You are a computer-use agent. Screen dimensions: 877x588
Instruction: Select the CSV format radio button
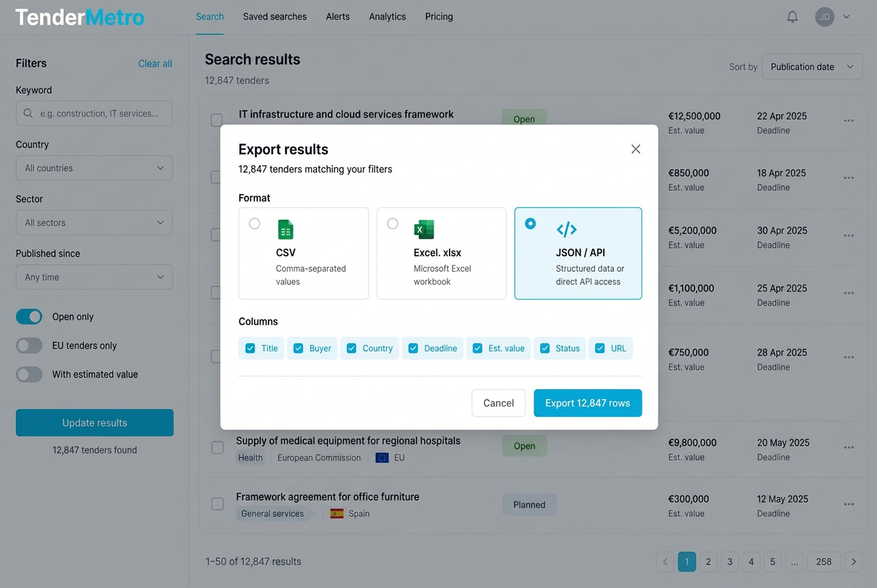tap(255, 223)
